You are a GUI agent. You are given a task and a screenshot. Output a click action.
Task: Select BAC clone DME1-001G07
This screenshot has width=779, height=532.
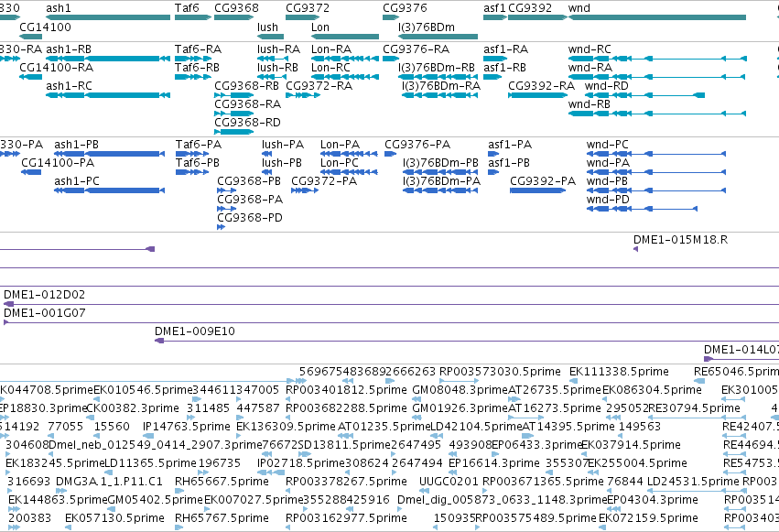(x=391, y=323)
